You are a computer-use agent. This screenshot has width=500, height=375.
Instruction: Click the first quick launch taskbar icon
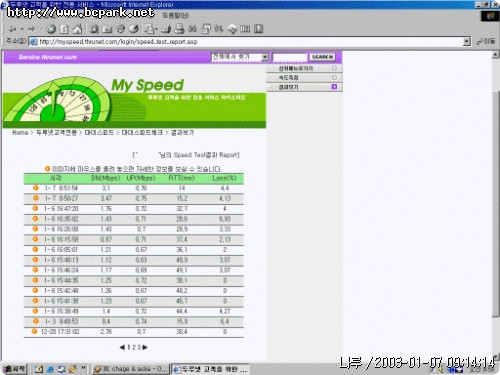39,369
